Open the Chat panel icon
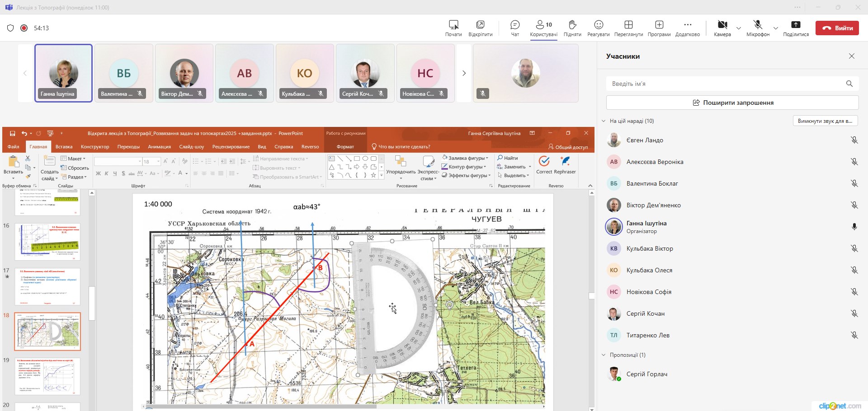Image resolution: width=868 pixels, height=411 pixels. 514,25
